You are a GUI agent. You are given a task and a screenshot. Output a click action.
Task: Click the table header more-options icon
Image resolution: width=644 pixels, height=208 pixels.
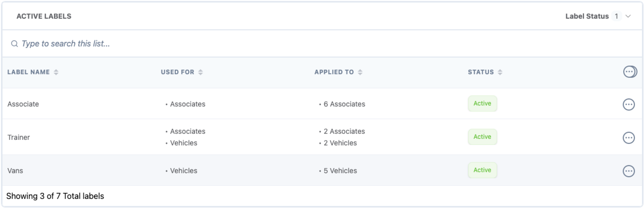click(x=629, y=72)
